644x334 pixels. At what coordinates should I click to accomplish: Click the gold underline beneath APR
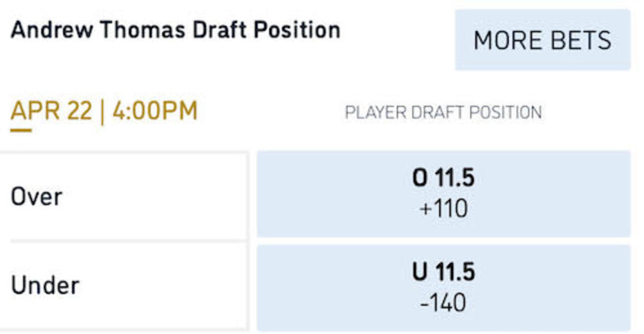point(21,129)
